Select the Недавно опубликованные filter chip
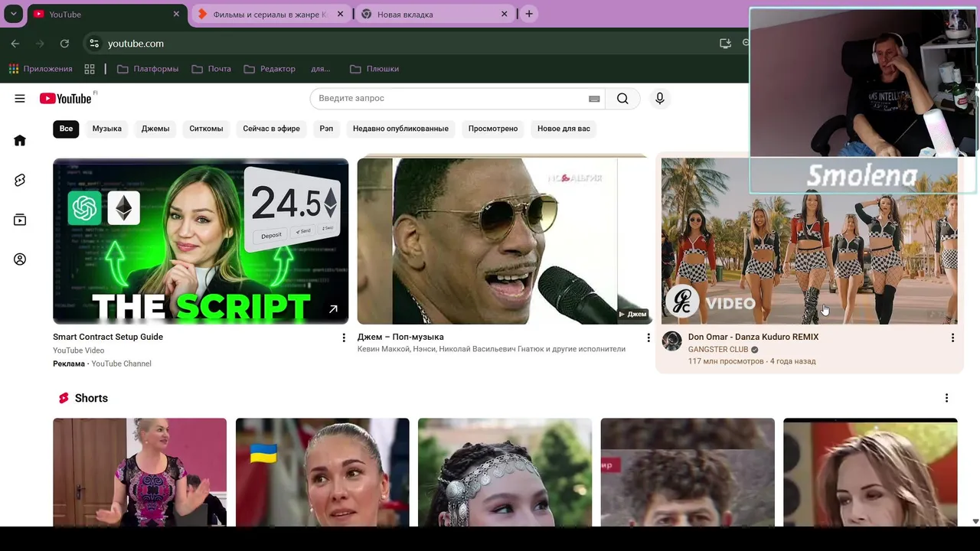This screenshot has width=980, height=551. coord(400,129)
